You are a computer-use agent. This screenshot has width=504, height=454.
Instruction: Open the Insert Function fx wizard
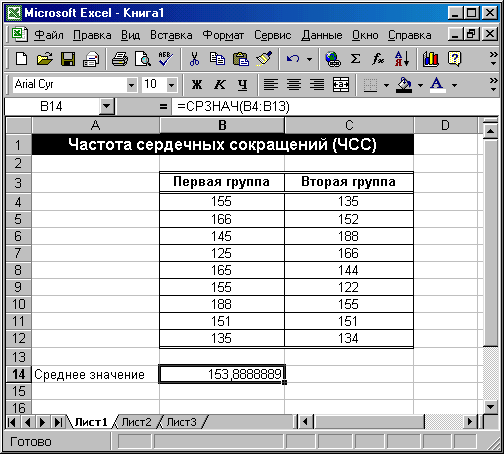pos(378,59)
